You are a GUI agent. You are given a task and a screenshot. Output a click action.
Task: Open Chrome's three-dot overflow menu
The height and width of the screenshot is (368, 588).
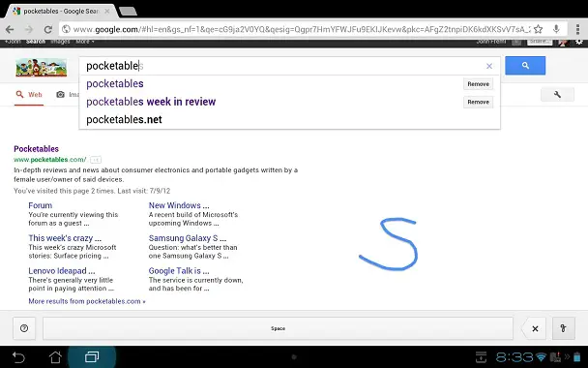pyautogui.click(x=578, y=29)
